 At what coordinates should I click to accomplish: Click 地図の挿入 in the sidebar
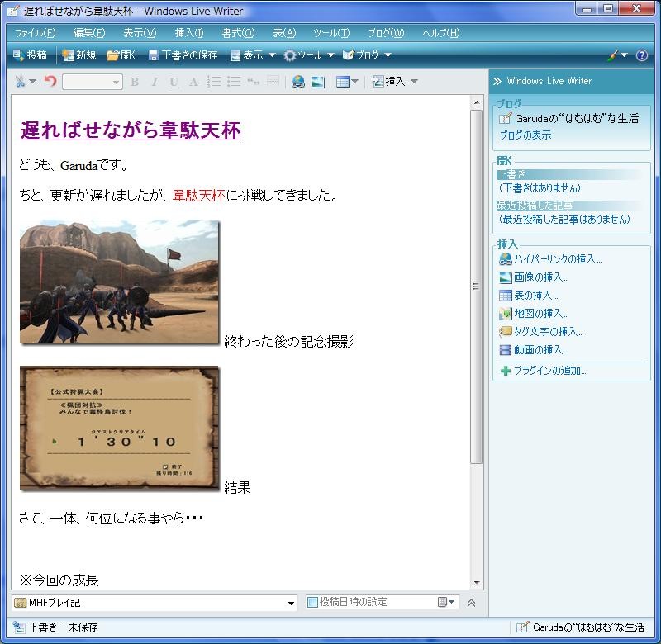click(541, 314)
